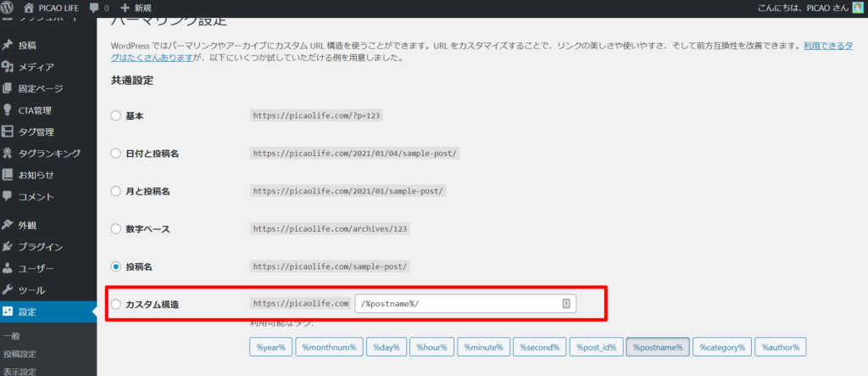Toggle the %postname% tag button

pyautogui.click(x=658, y=347)
